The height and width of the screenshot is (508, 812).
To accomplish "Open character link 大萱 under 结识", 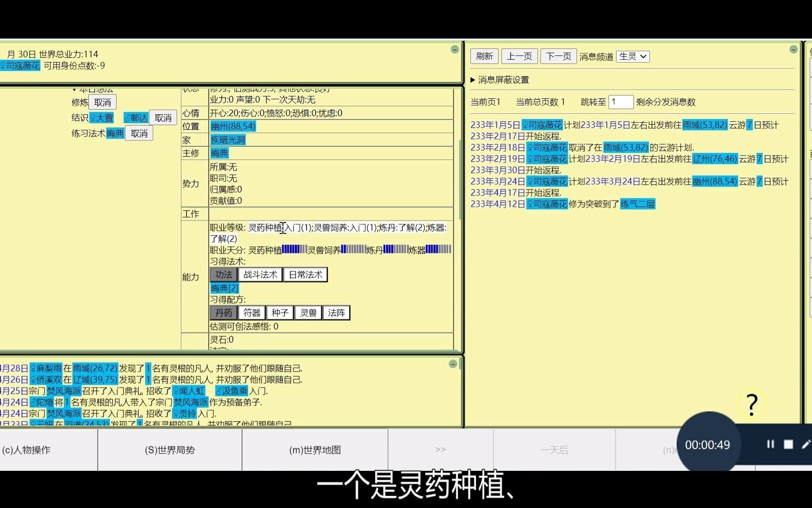I will click(x=101, y=118).
